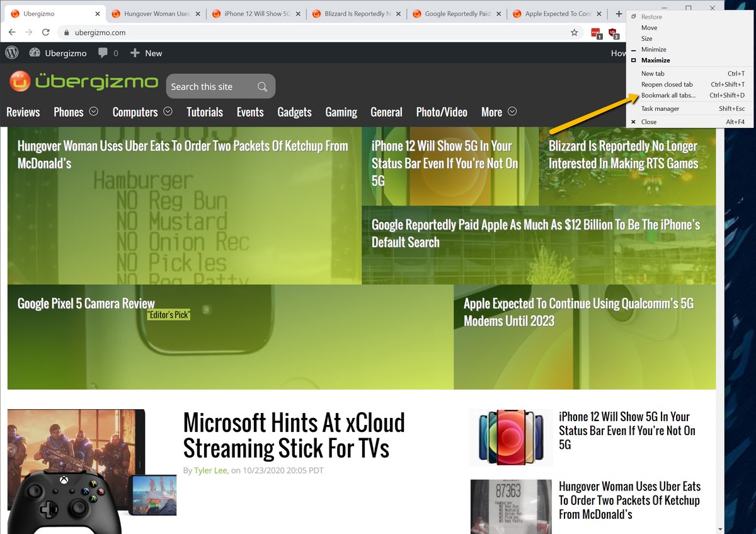
Task: Open featured Blizzard RTS Games headline
Action: coord(624,154)
